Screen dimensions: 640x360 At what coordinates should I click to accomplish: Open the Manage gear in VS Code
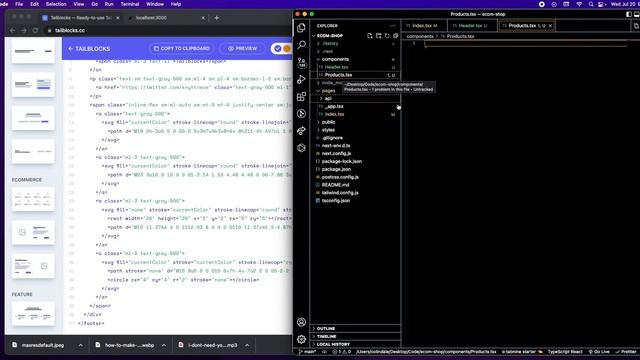pyautogui.click(x=301, y=339)
